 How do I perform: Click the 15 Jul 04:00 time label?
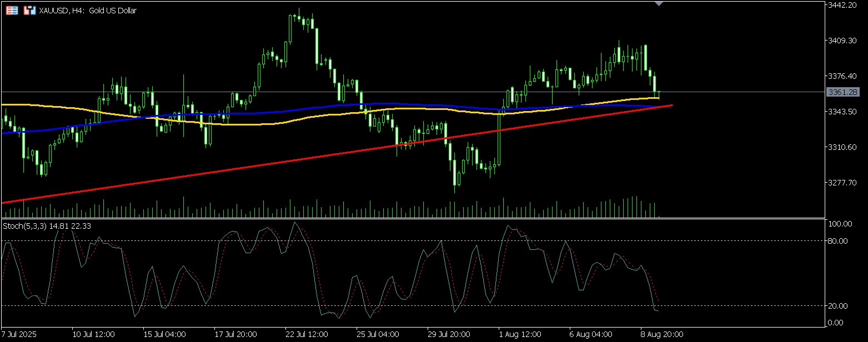click(164, 335)
